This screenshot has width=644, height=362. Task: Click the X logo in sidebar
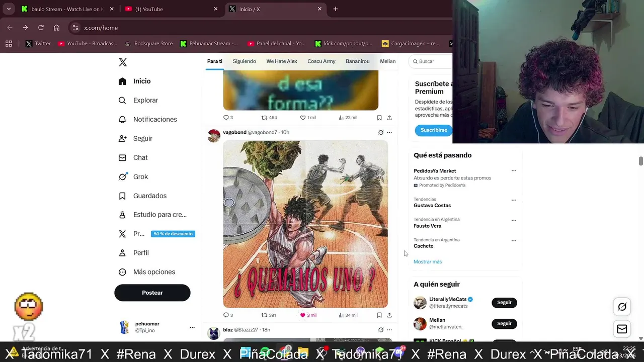click(x=123, y=62)
